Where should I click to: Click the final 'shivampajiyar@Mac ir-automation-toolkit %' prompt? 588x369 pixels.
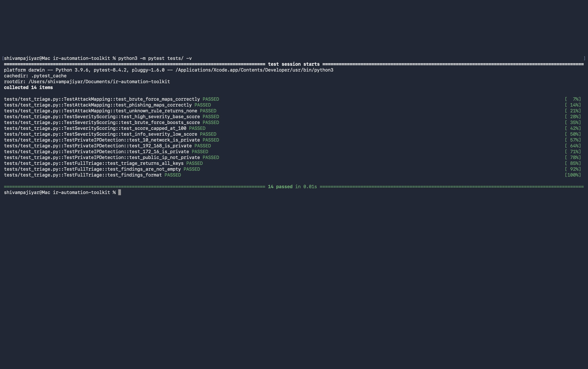pos(60,192)
